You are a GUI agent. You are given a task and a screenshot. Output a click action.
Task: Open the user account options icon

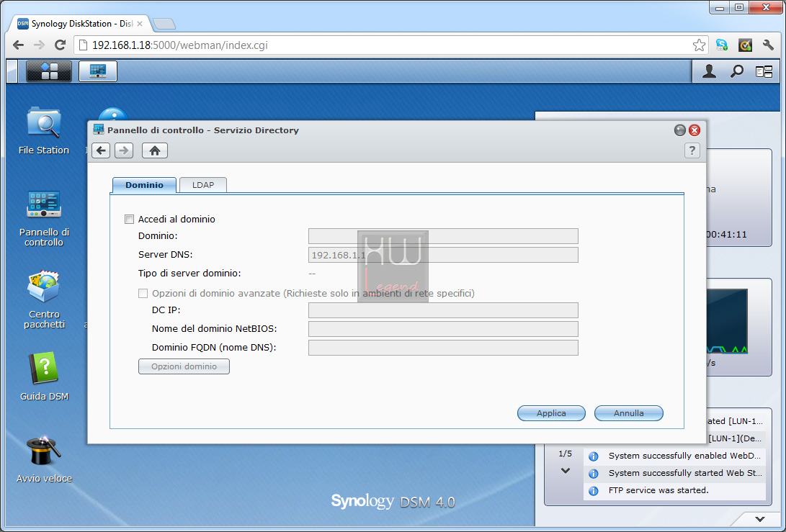click(709, 72)
